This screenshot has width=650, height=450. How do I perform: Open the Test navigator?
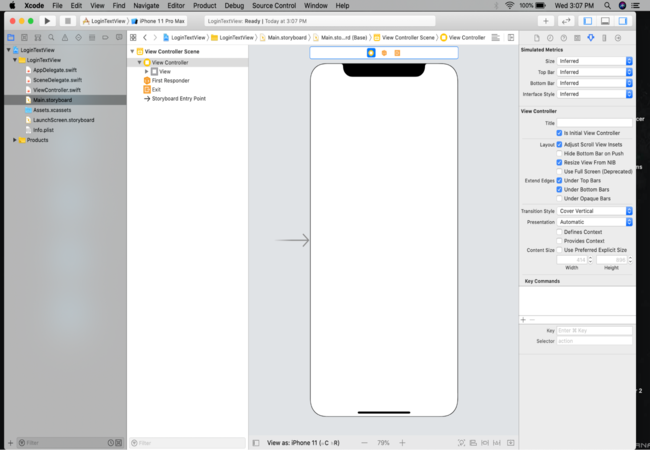pos(78,37)
